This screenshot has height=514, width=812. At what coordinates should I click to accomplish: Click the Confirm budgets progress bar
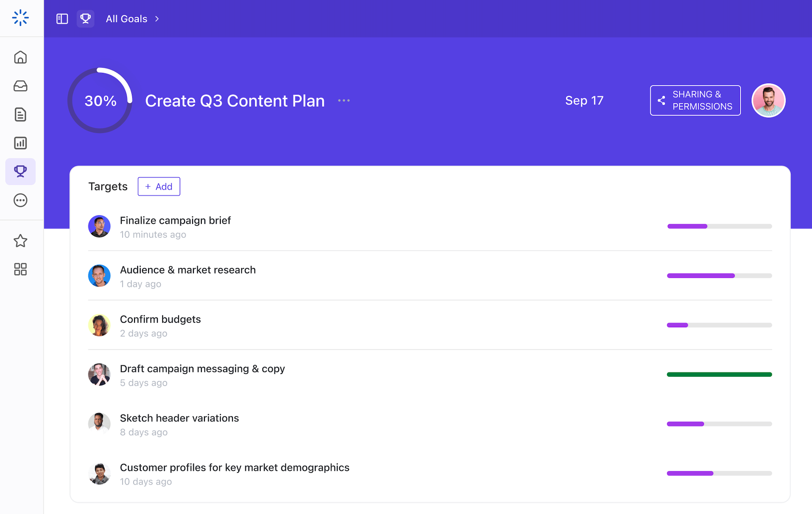coord(719,325)
